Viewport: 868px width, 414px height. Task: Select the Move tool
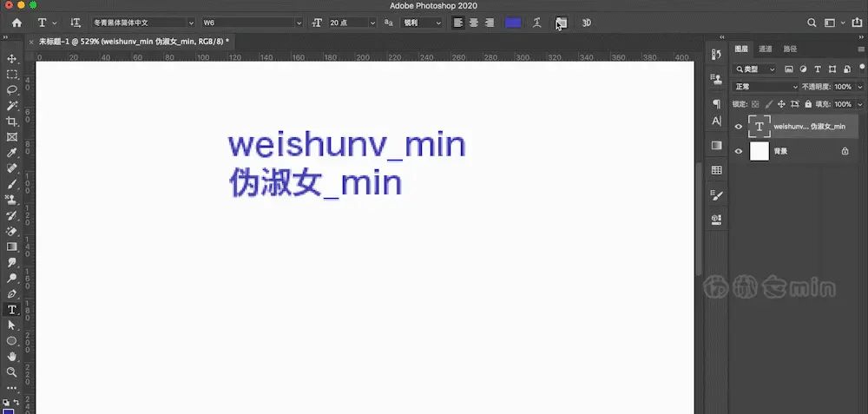click(x=11, y=59)
